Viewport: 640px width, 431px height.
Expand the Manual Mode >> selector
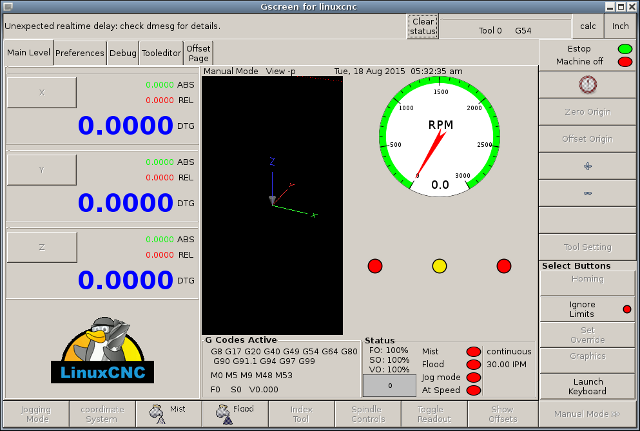click(x=588, y=414)
